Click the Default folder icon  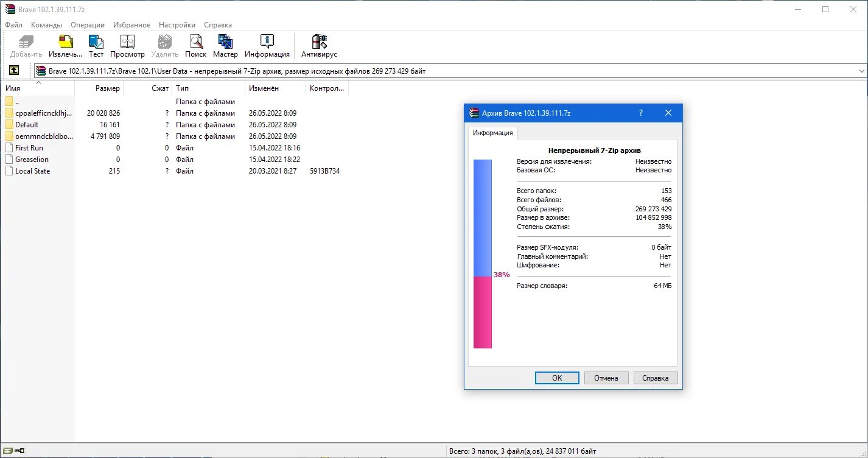[x=9, y=125]
